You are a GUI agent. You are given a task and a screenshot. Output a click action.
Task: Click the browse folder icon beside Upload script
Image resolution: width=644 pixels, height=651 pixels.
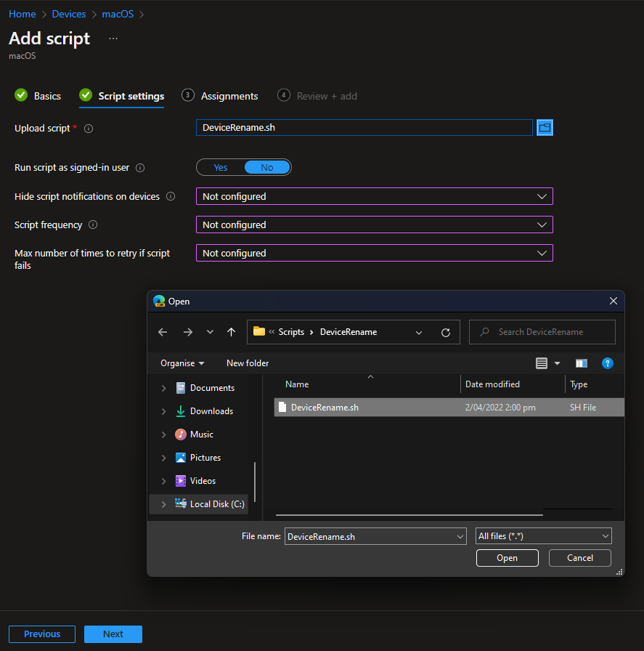click(x=545, y=127)
